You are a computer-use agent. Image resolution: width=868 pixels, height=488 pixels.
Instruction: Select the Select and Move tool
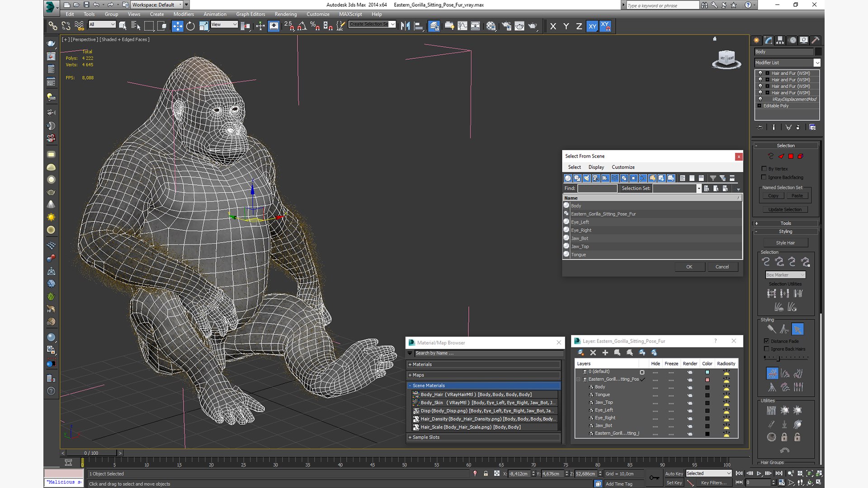pos(177,26)
